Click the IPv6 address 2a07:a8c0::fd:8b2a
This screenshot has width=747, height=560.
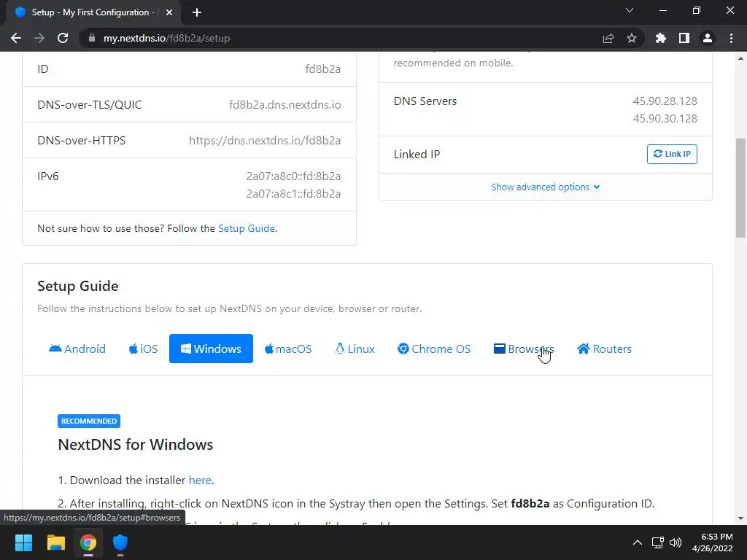[x=293, y=176]
